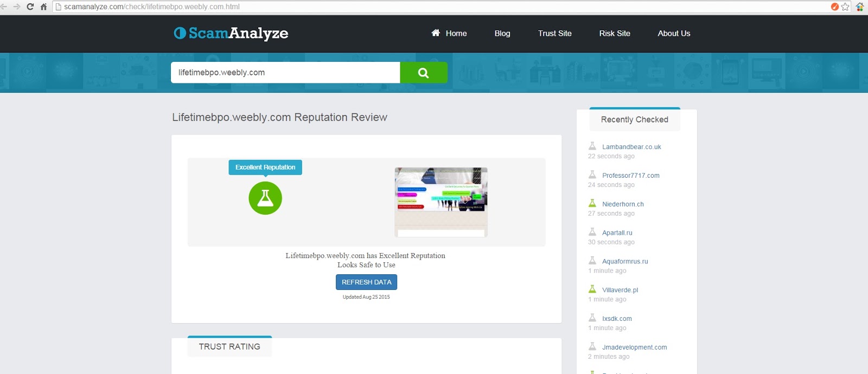Click the green search magnifier button

(424, 73)
